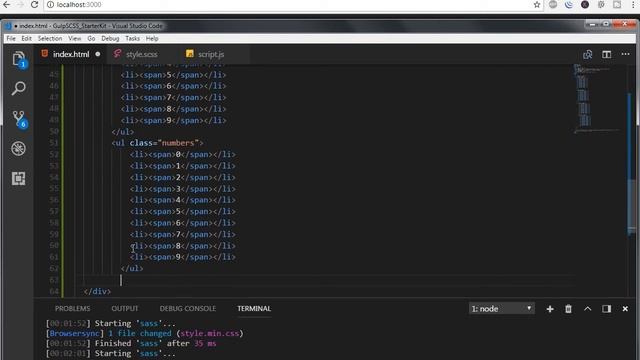Click the Browsersync text in terminal
Screen dimensions: 640x360
[x=74, y=333]
